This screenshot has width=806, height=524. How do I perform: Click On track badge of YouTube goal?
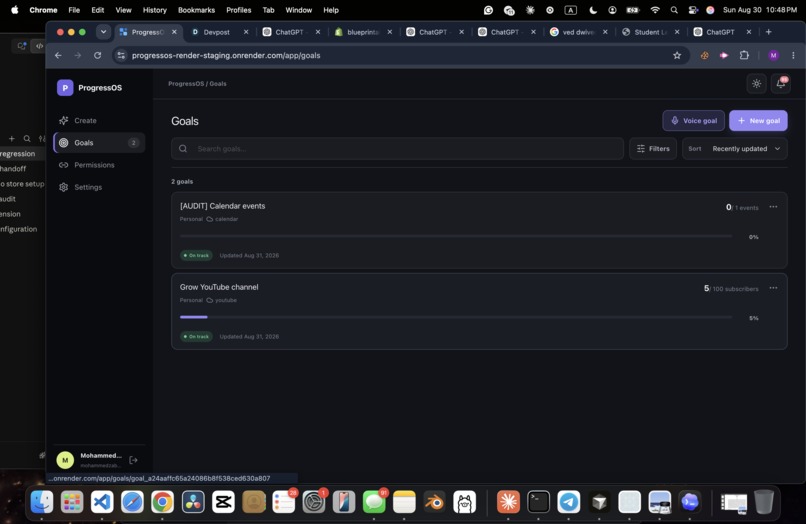196,336
